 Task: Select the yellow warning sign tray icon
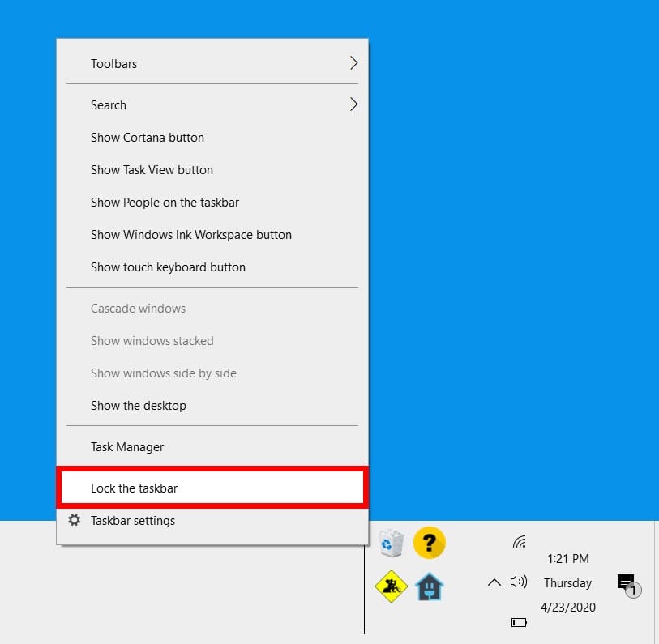392,586
